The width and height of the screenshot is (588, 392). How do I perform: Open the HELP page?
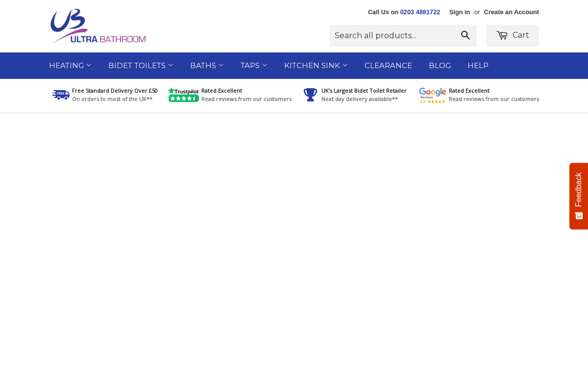click(x=478, y=65)
